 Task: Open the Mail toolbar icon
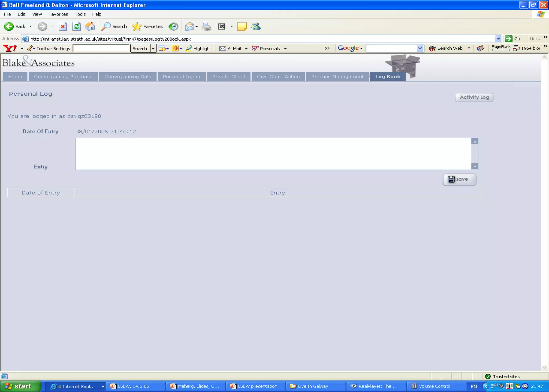click(189, 26)
